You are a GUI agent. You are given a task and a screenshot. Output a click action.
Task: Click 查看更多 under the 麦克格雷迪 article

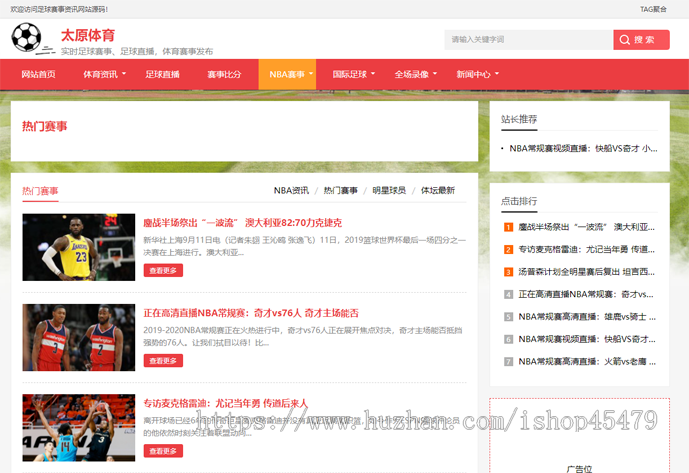click(x=163, y=451)
